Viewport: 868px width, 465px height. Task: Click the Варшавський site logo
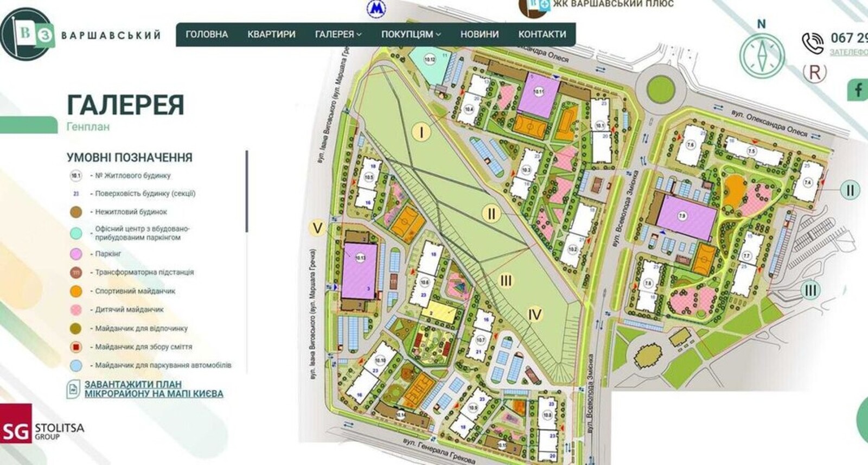tap(81, 34)
